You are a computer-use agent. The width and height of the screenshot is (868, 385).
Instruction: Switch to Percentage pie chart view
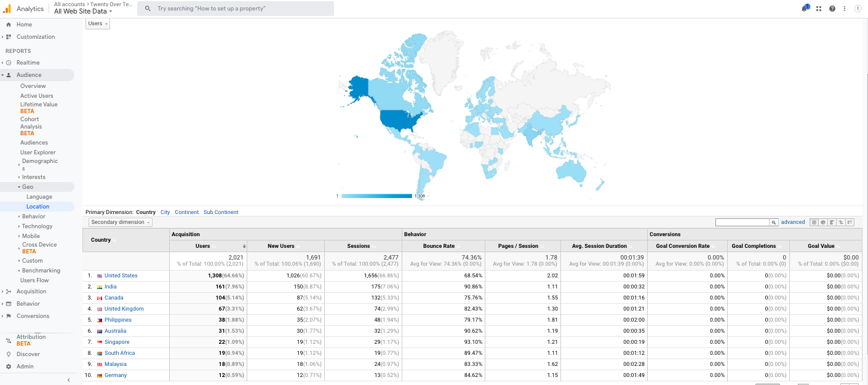[x=823, y=222]
